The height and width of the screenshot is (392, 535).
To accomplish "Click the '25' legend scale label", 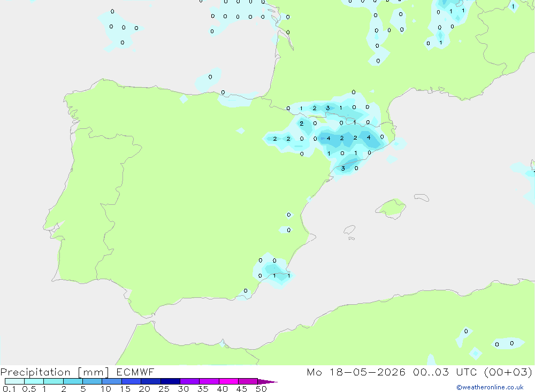I will [x=164, y=389].
